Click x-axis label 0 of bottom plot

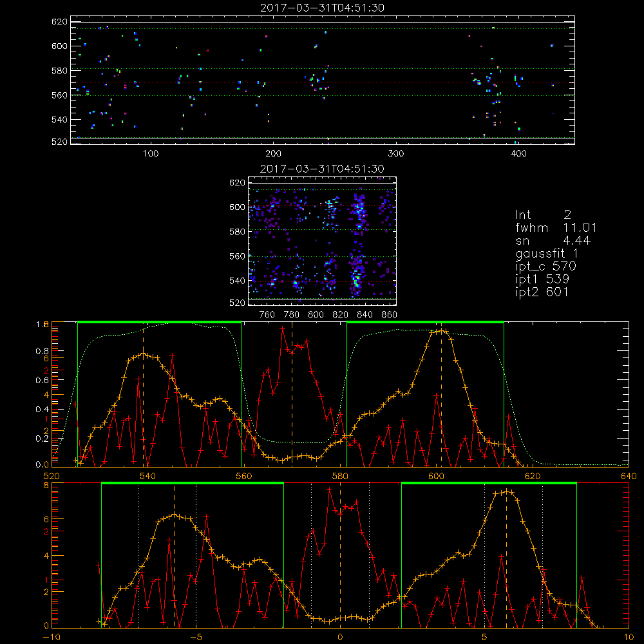point(340,638)
